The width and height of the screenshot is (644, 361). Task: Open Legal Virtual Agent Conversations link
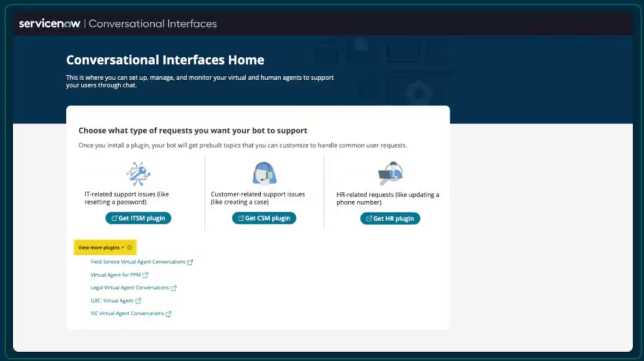129,287
